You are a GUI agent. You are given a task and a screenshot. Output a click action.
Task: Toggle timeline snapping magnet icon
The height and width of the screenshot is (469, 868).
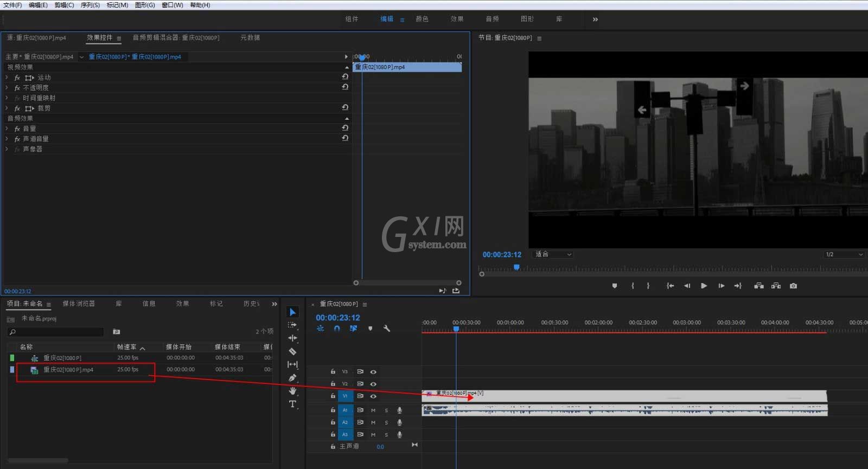coord(337,328)
